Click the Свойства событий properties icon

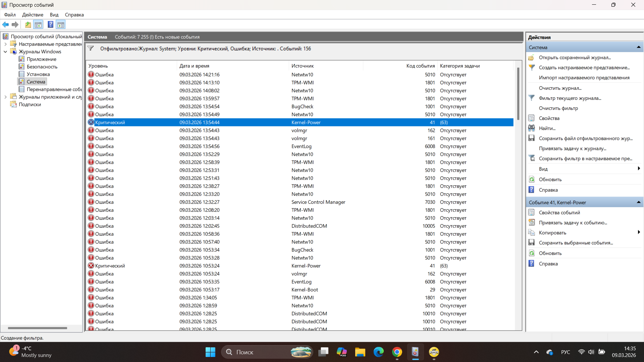[x=531, y=212]
